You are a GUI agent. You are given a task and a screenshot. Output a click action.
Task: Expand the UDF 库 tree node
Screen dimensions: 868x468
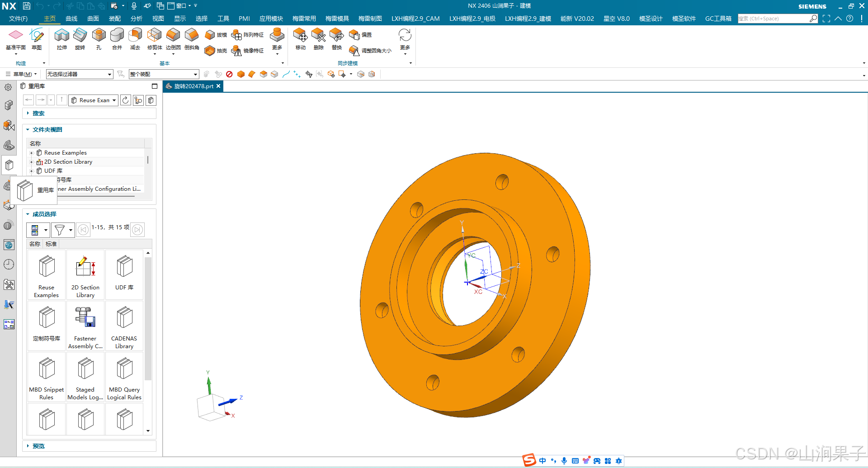31,171
